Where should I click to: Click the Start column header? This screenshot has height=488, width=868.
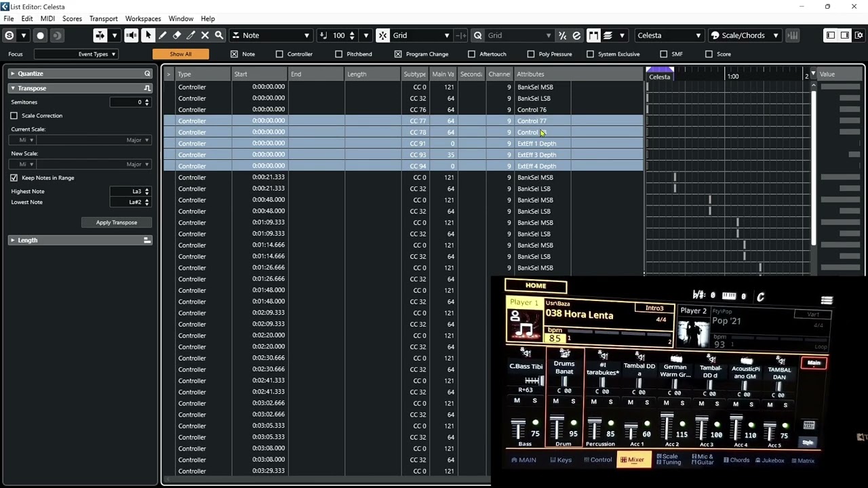coord(260,74)
